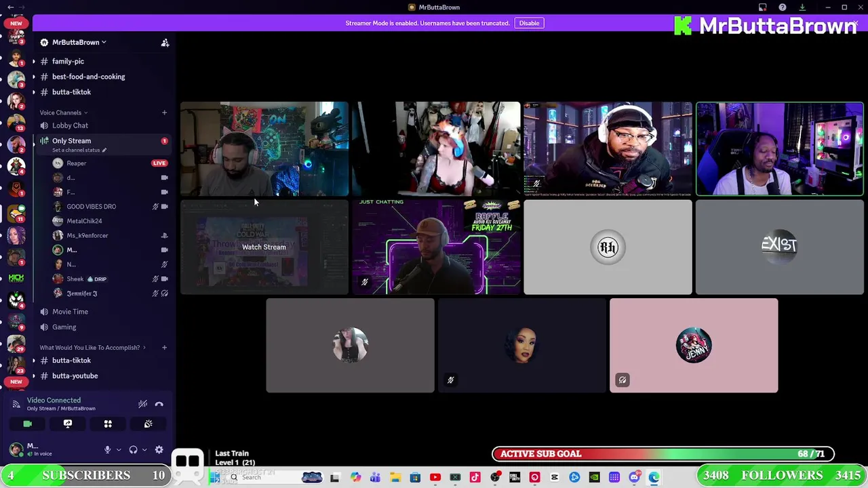Open Discord icon in taskbar
This screenshot has height=488, width=868.
[x=634, y=478]
